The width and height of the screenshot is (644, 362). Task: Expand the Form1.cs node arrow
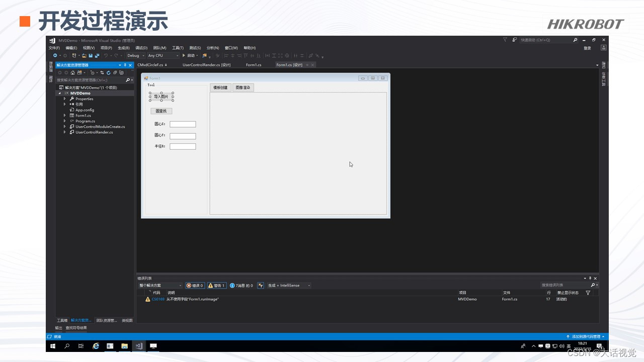(64, 115)
